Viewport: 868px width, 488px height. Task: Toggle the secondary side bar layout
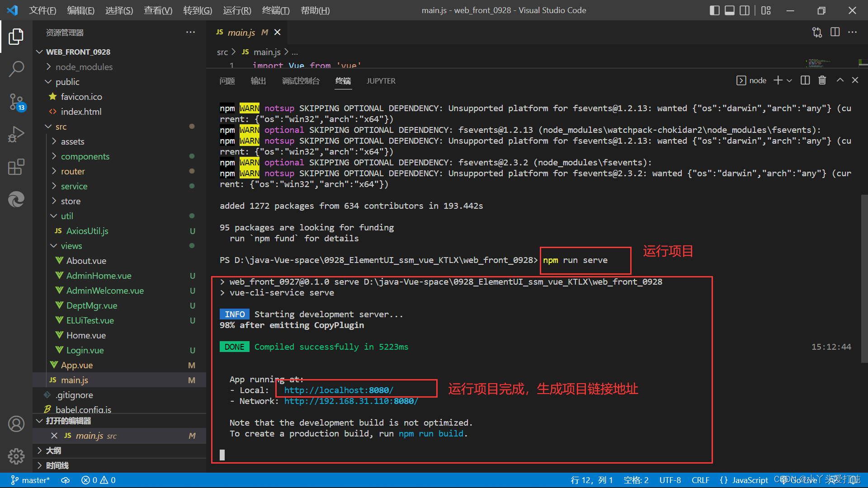745,10
